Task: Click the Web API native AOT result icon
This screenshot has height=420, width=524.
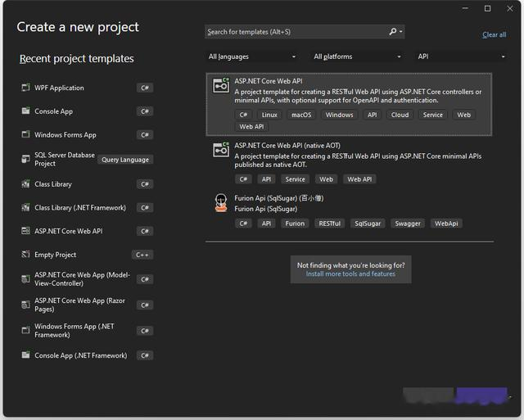Action: pos(221,150)
